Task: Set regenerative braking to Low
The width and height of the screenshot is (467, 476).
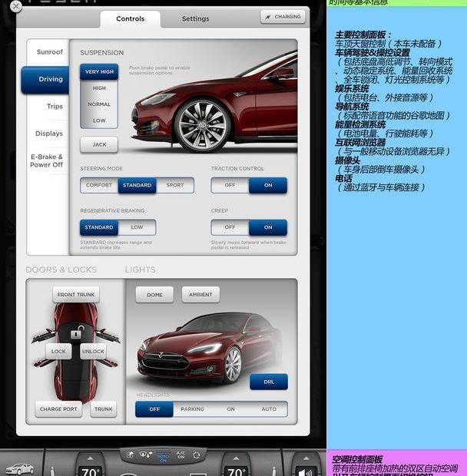Action: [x=137, y=227]
